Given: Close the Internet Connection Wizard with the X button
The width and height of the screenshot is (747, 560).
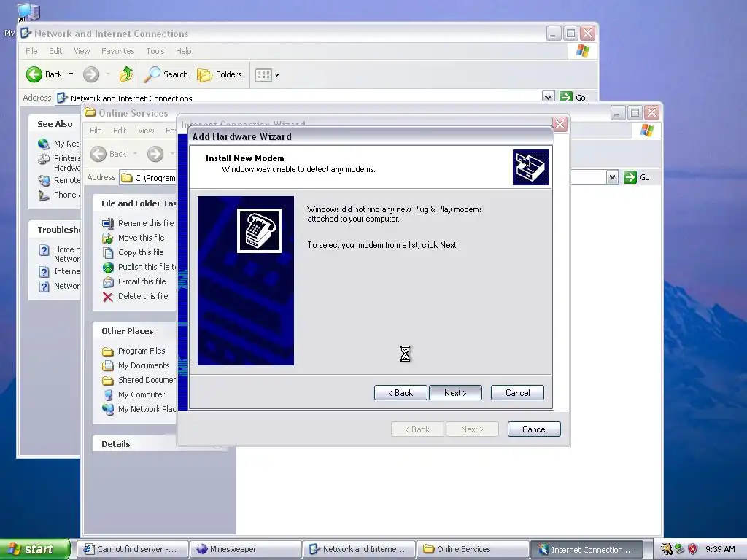Looking at the screenshot, I should coord(560,124).
